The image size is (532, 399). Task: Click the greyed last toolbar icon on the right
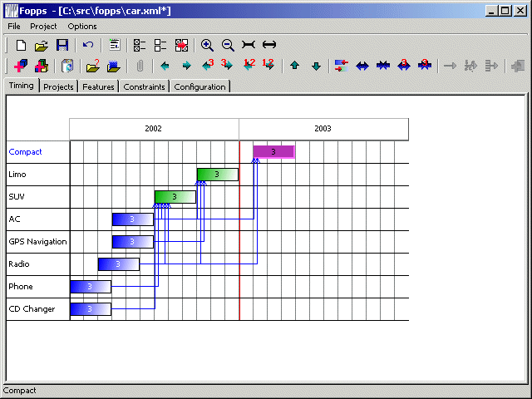tap(518, 66)
